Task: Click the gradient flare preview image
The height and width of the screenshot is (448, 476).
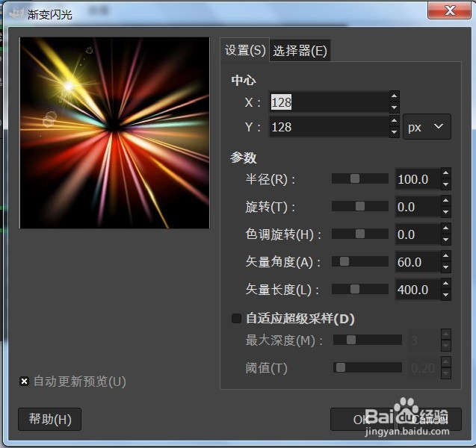Action: point(114,133)
